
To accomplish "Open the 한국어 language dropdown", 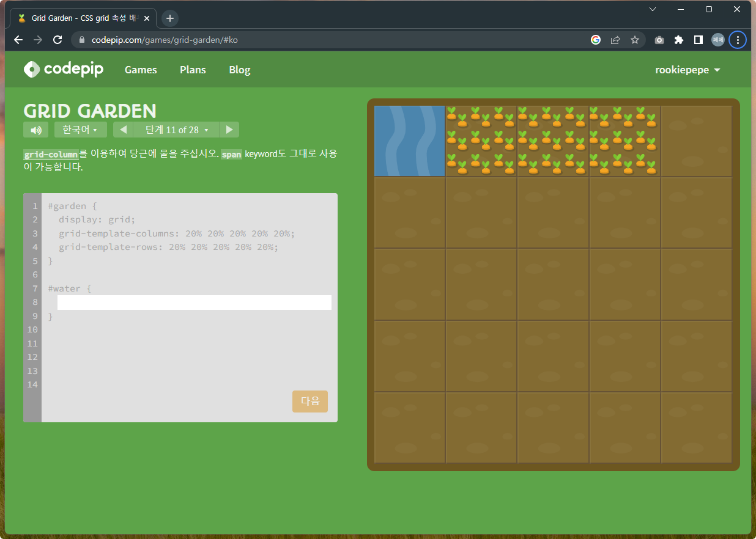I will [x=80, y=130].
